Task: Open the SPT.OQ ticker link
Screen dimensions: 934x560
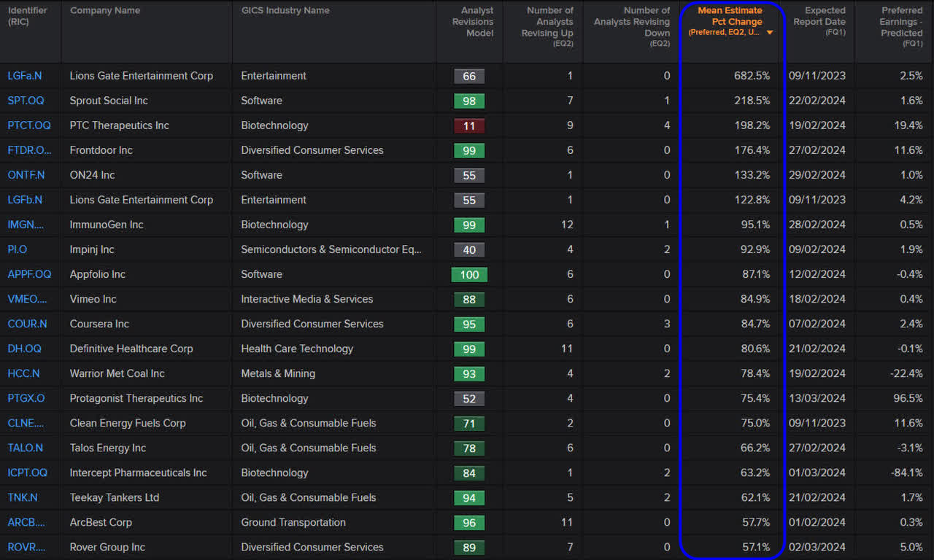Action: tap(26, 101)
